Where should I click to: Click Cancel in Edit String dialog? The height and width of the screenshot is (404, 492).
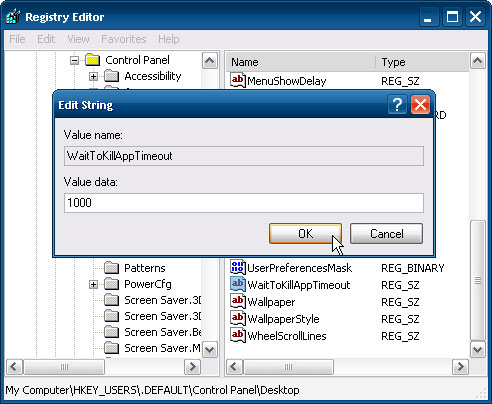[x=386, y=234]
